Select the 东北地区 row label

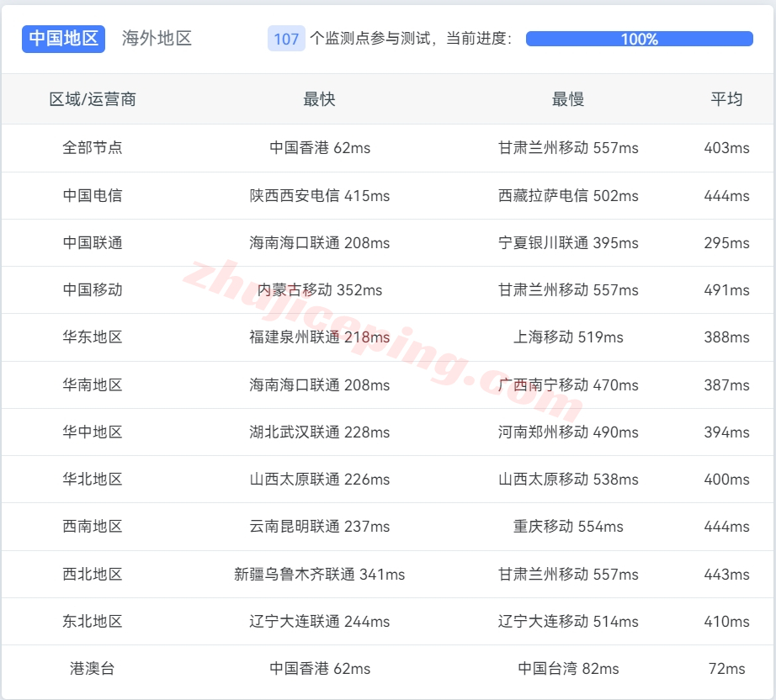[93, 622]
